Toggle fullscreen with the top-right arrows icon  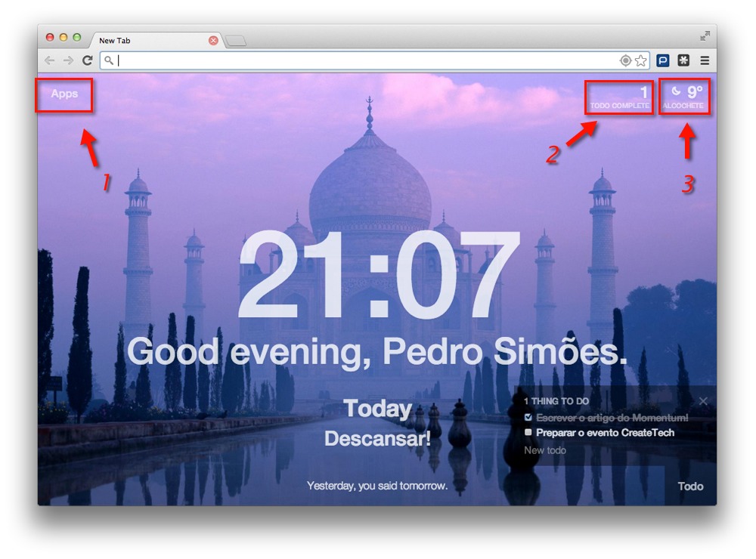(x=705, y=36)
